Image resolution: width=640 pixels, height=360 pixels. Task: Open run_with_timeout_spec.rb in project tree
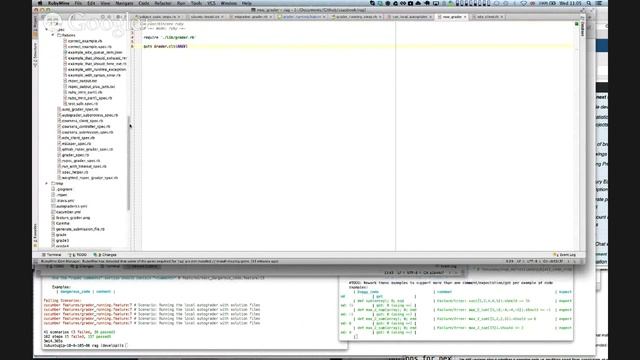click(82, 167)
